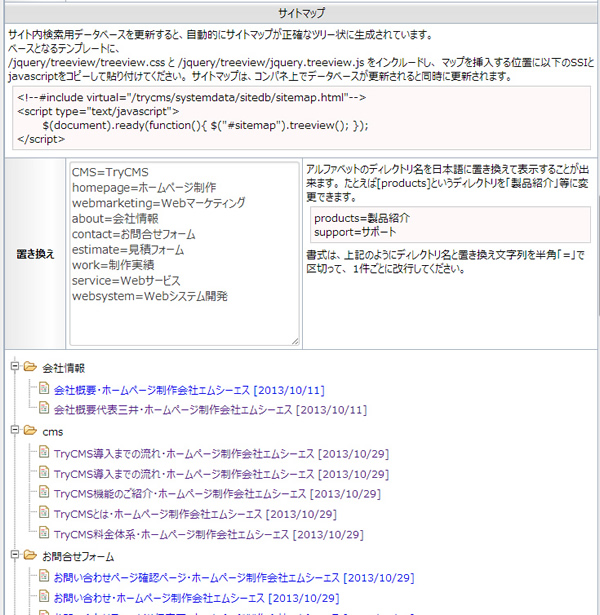Click the CMS=TryCMS line in textarea

point(110,172)
